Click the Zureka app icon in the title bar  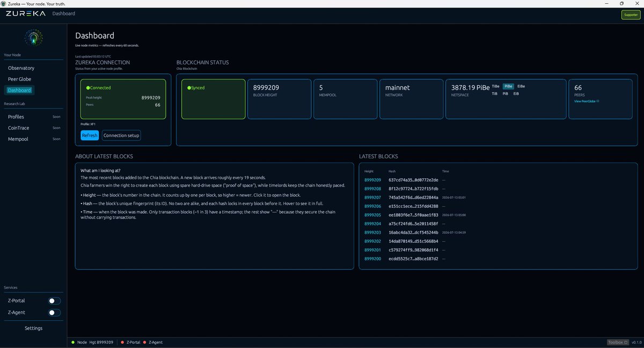[3, 3]
